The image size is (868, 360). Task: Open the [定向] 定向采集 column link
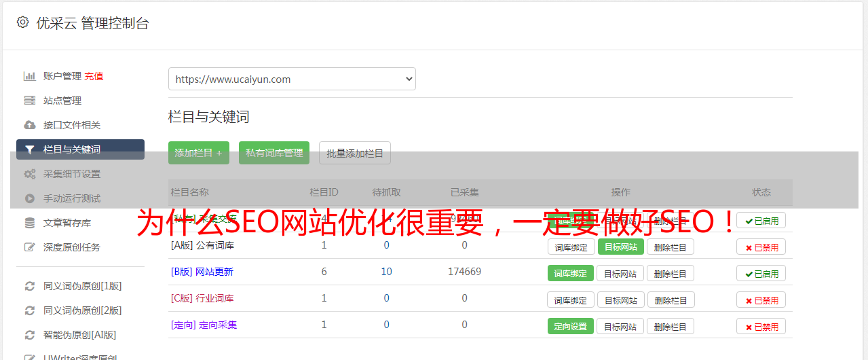coord(204,325)
